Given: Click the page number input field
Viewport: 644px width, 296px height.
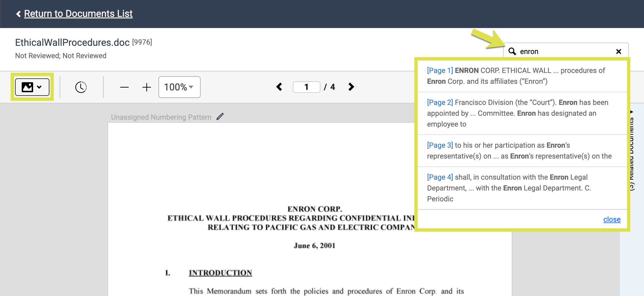Looking at the screenshot, I should (x=306, y=87).
